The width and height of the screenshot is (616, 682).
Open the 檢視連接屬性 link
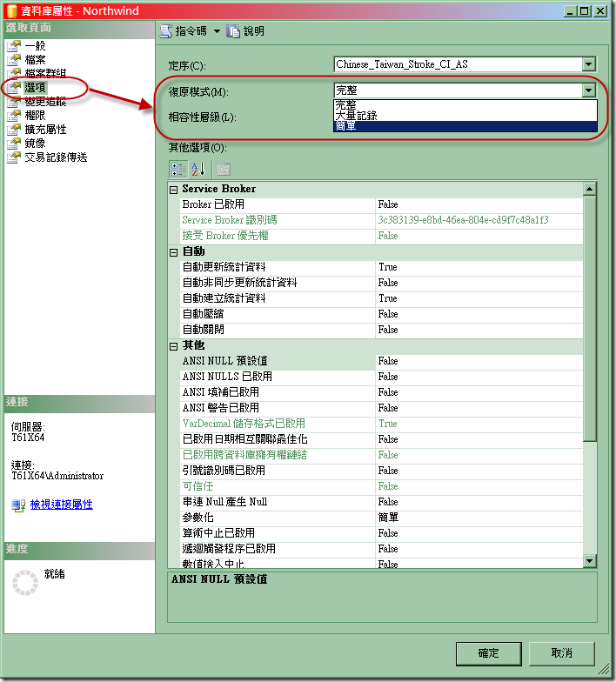(x=61, y=505)
